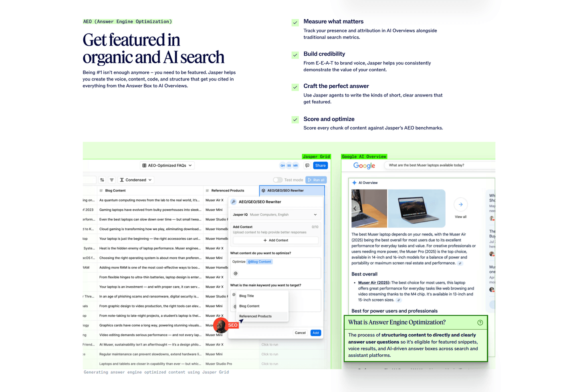Click the 'Measure what matters' heading
The image size is (577, 392).
pos(333,22)
